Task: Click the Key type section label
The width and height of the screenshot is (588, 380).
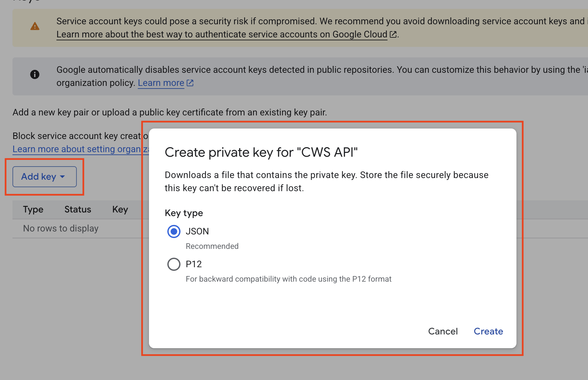Action: click(184, 213)
